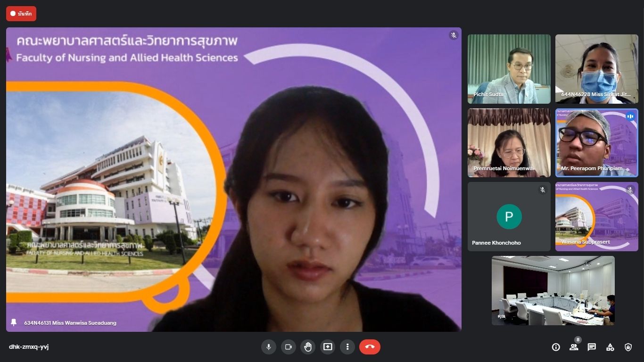Select Pichit Sudta's video tile

pyautogui.click(x=509, y=69)
